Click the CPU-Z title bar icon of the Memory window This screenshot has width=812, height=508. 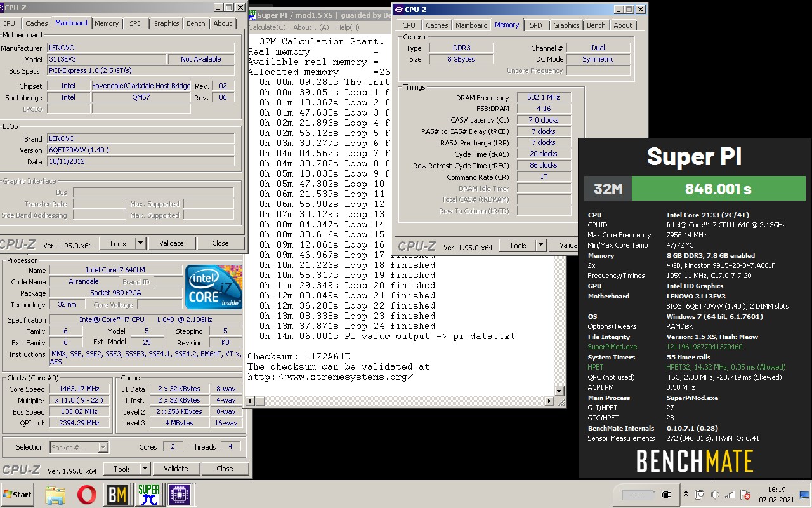click(398, 9)
